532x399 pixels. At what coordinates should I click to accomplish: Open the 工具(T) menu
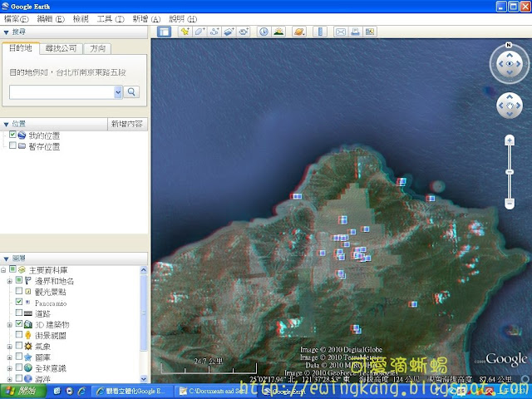(x=111, y=19)
